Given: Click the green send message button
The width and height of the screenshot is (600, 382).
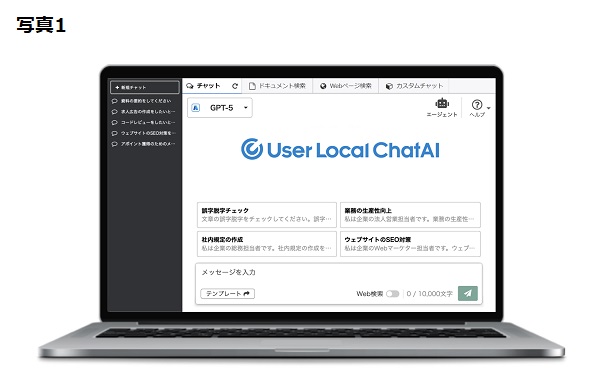Looking at the screenshot, I should click(468, 294).
